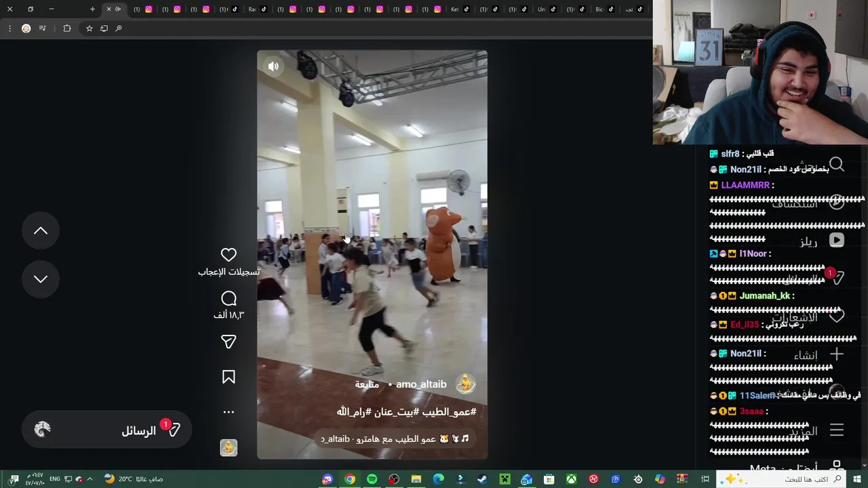Save the reel with the bookmark icon
This screenshot has width=868, height=488.
tap(229, 377)
